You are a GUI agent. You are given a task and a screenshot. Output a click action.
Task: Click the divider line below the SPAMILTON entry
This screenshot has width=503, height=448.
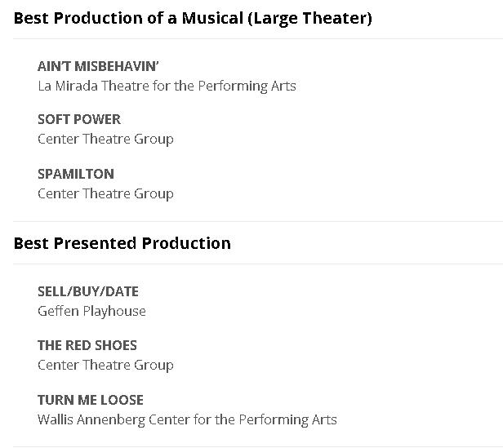coord(258,221)
